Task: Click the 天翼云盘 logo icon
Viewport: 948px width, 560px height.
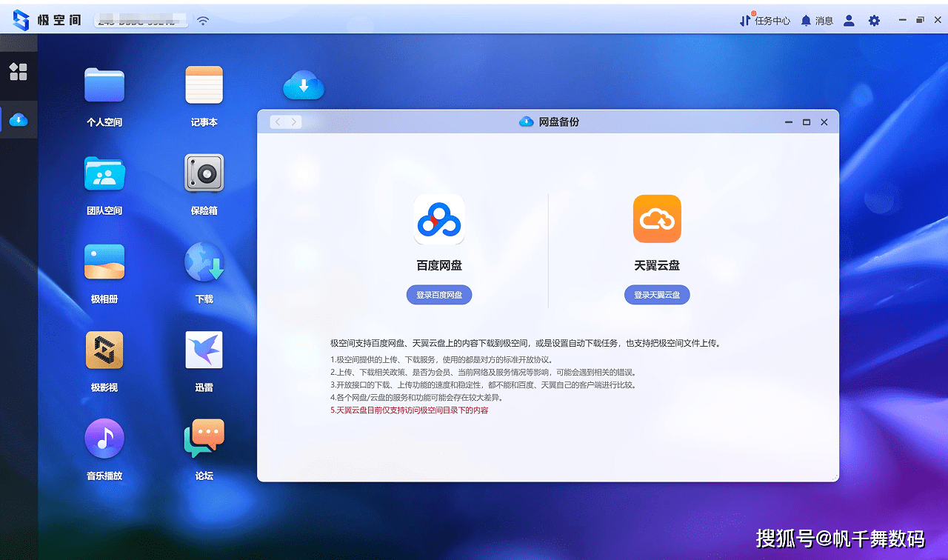Action: point(657,219)
